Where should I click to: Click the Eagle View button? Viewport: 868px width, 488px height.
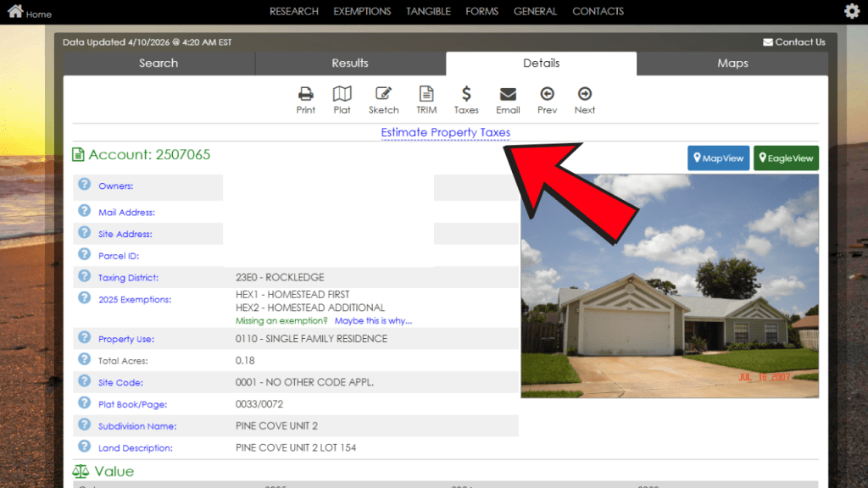pyautogui.click(x=786, y=158)
